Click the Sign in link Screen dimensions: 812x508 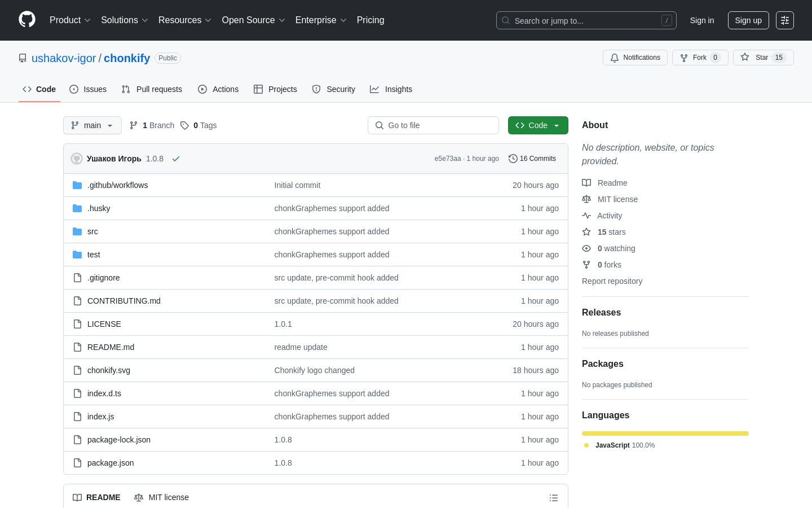702,20
